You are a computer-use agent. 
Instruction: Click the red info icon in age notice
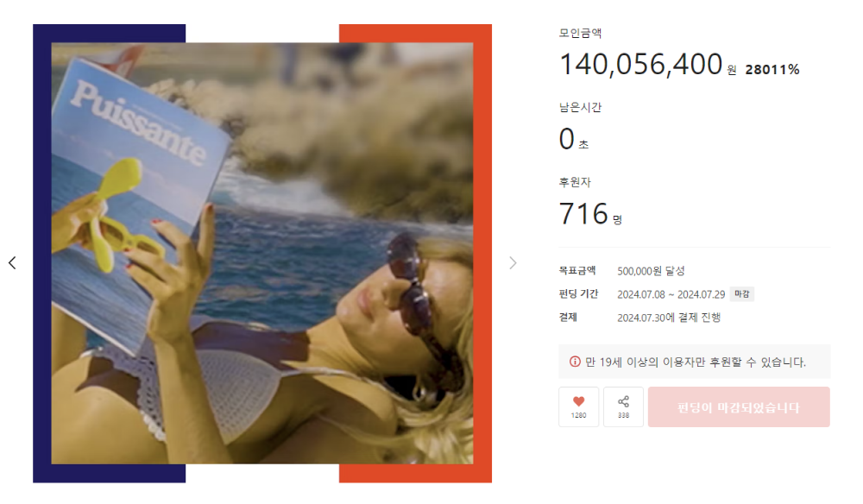pos(575,362)
